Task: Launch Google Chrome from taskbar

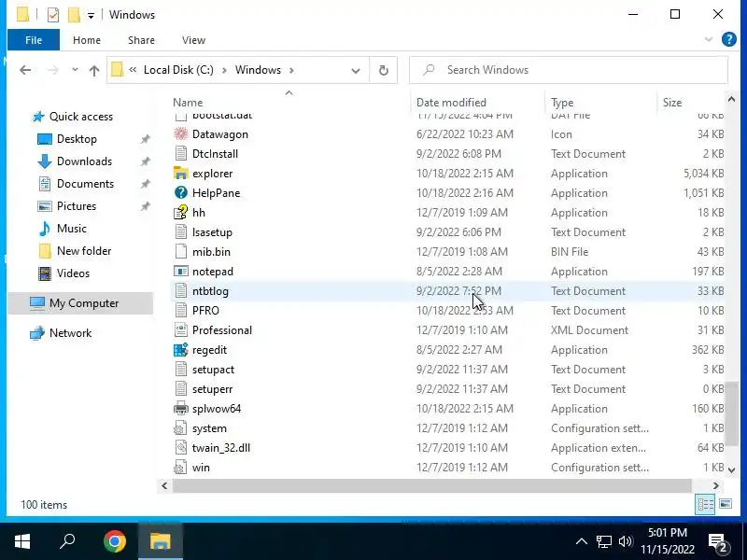Action: pos(114,541)
